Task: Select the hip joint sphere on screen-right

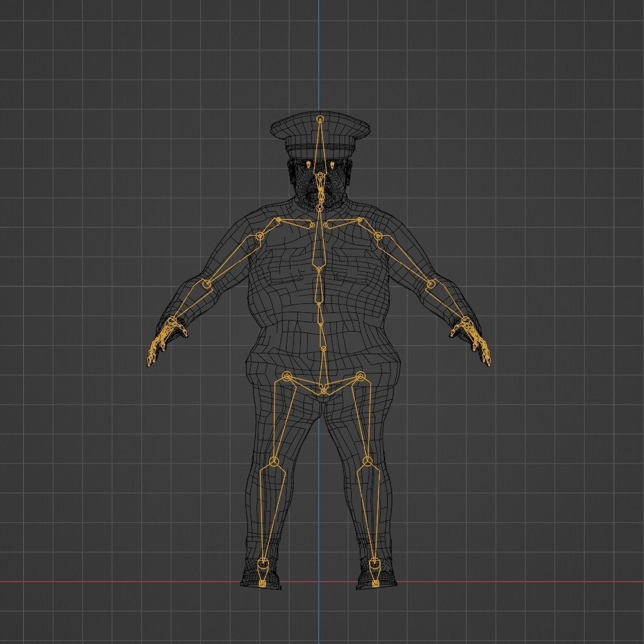Action: pyautogui.click(x=360, y=376)
